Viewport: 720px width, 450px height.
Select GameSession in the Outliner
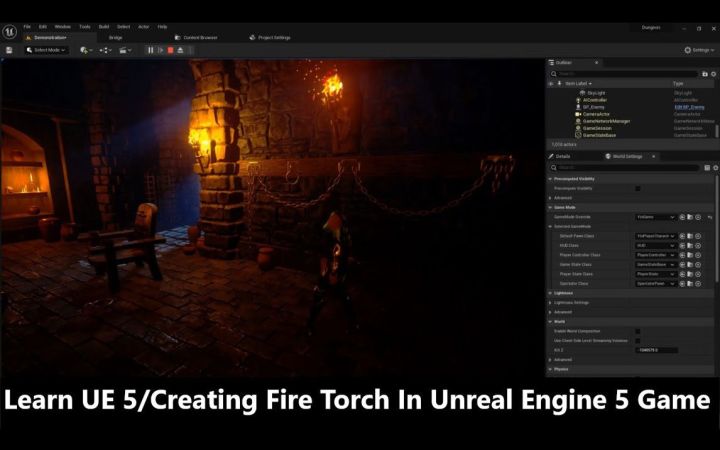[x=597, y=128]
